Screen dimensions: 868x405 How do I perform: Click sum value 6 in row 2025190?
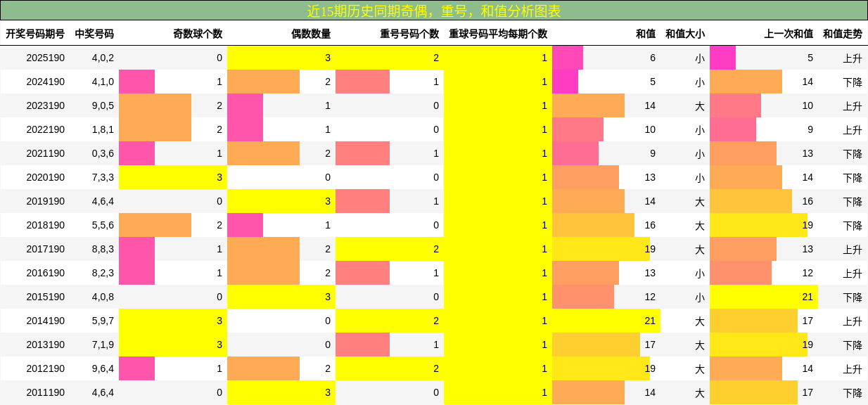[x=653, y=58]
